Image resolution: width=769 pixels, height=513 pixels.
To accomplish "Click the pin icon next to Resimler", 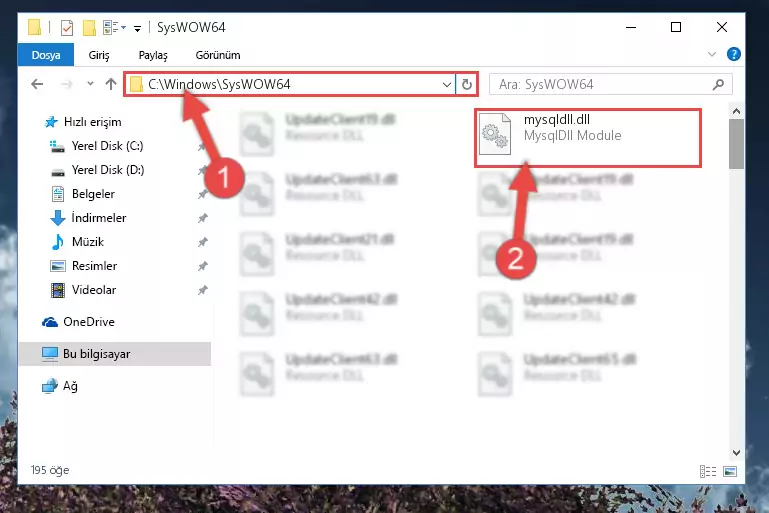I will (x=203, y=266).
